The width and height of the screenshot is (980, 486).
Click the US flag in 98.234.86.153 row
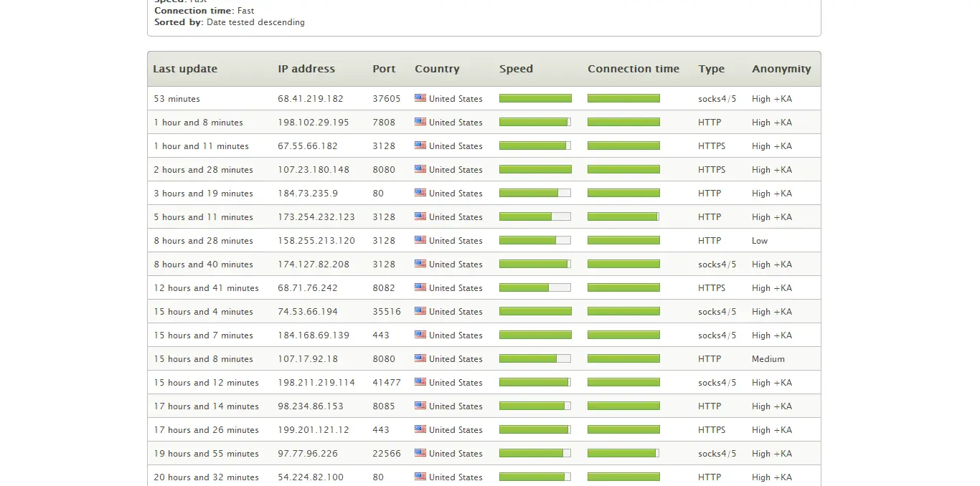pyautogui.click(x=420, y=406)
